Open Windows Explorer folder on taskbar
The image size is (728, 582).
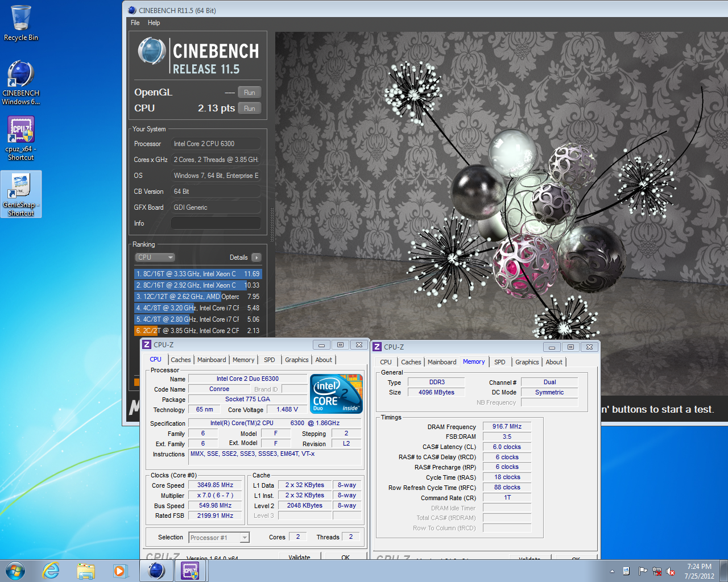(86, 571)
